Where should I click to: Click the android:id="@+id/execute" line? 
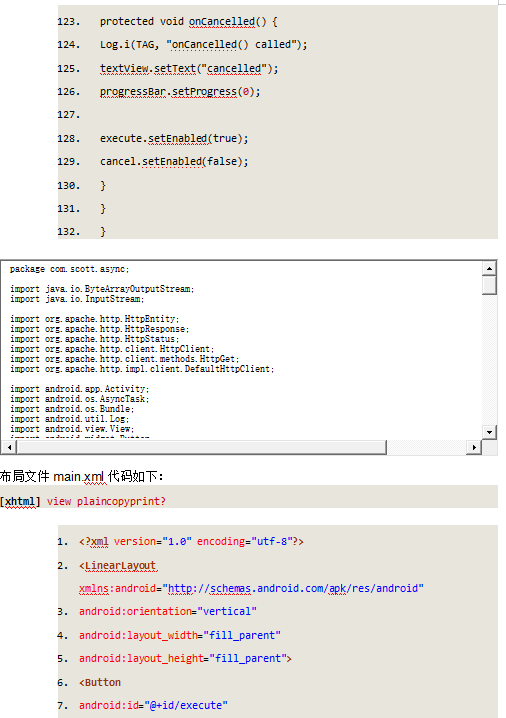click(x=153, y=705)
